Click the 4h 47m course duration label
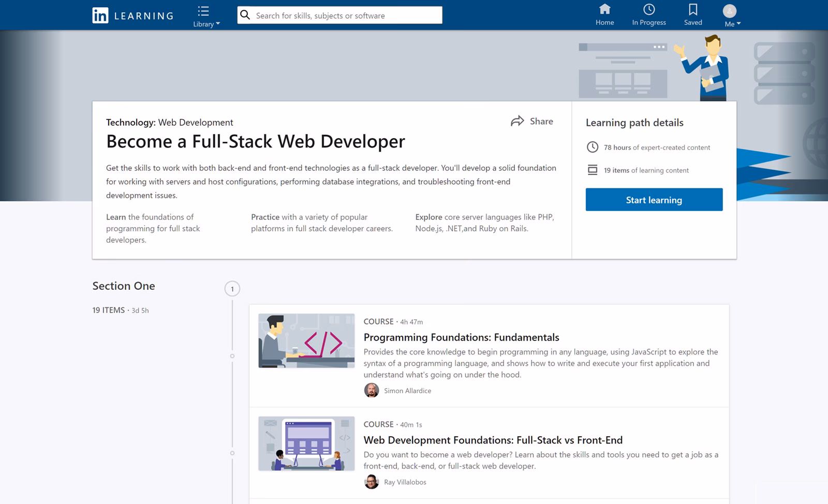Image resolution: width=828 pixels, height=504 pixels. (411, 322)
